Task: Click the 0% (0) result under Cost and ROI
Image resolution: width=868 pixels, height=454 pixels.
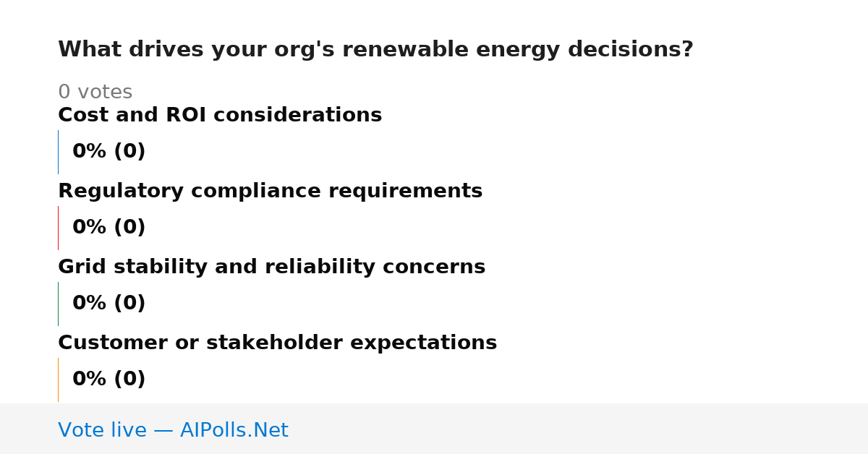Action: tap(109, 152)
